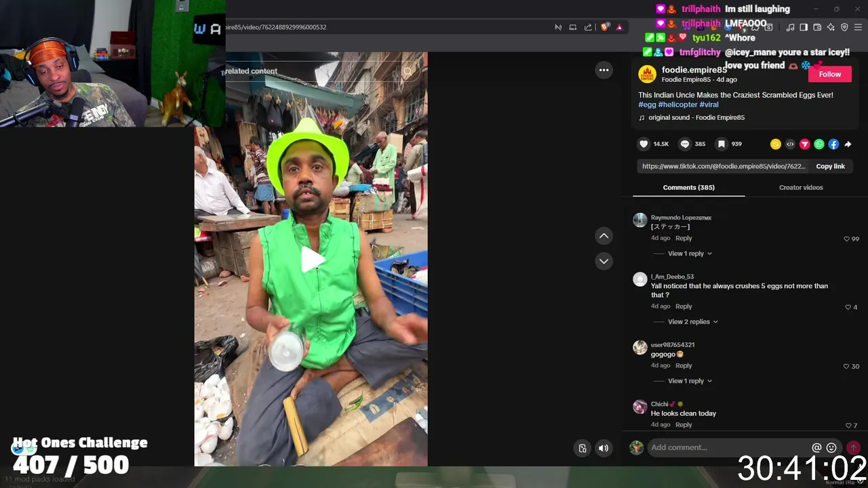Open the Brave VPN shield icon

844,27
